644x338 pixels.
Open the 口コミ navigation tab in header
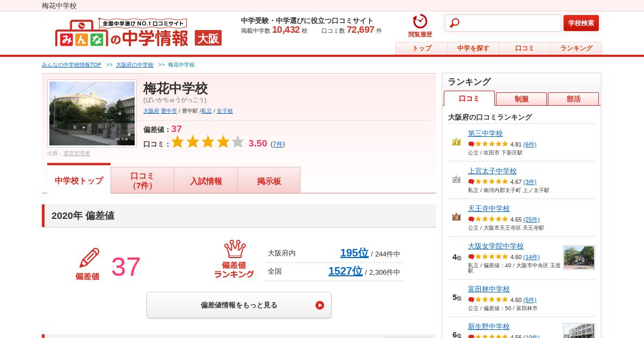click(x=525, y=48)
